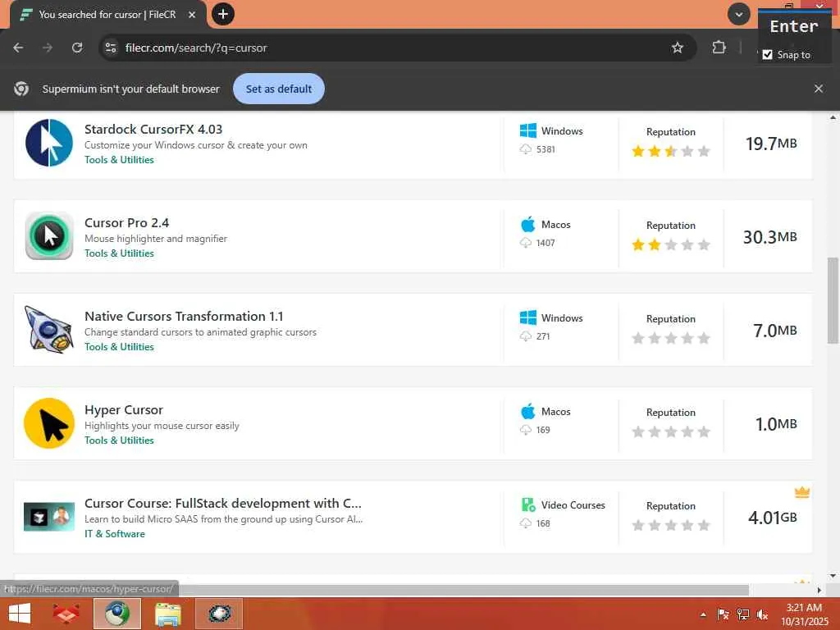Click the Supermium browser taskbar icon

tap(117, 614)
